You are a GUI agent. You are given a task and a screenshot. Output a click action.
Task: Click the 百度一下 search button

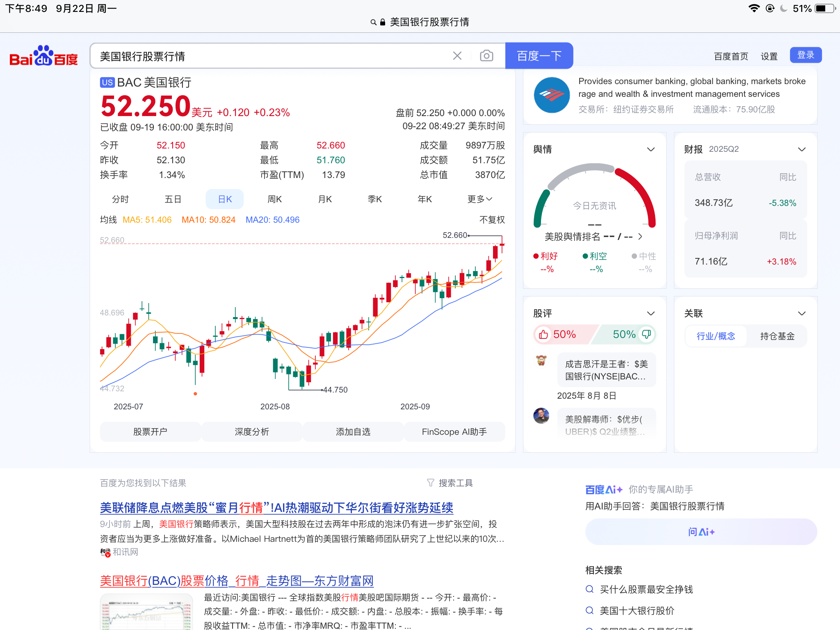click(539, 56)
